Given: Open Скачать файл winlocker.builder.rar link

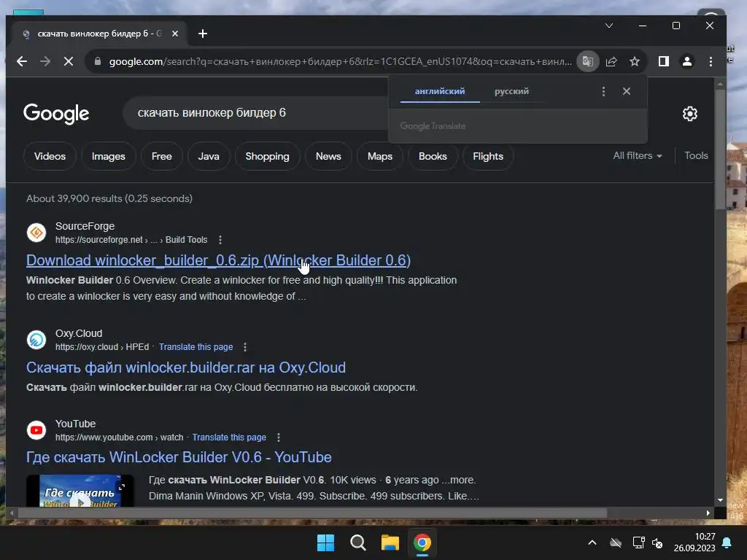Looking at the screenshot, I should pyautogui.click(x=186, y=367).
